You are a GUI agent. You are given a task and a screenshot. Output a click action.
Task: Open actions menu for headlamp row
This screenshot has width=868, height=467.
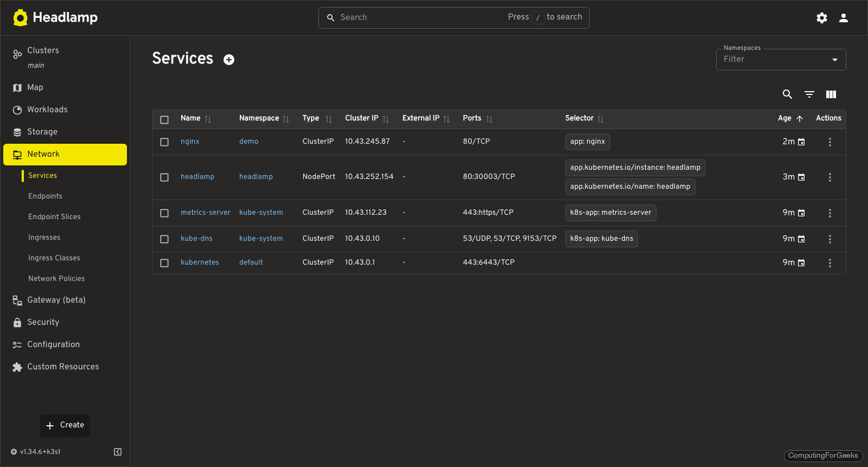click(x=829, y=177)
